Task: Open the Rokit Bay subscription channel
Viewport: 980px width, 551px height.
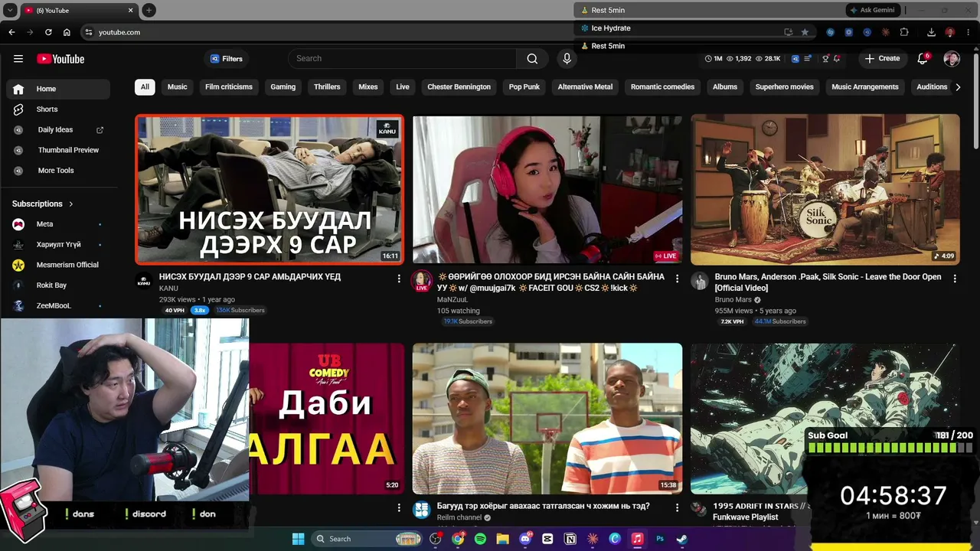Action: pos(58,285)
